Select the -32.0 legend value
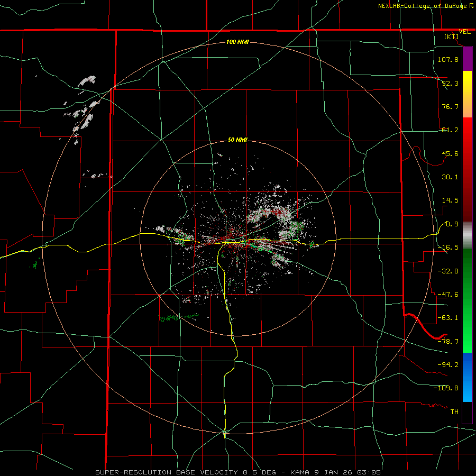The image size is (476, 476). [448, 271]
